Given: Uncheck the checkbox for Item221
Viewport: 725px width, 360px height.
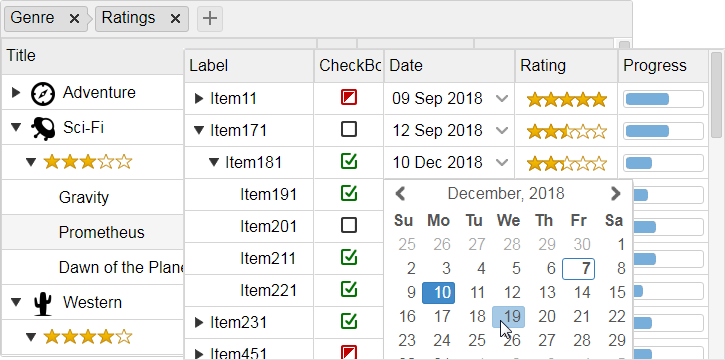Looking at the screenshot, I should click(x=349, y=289).
